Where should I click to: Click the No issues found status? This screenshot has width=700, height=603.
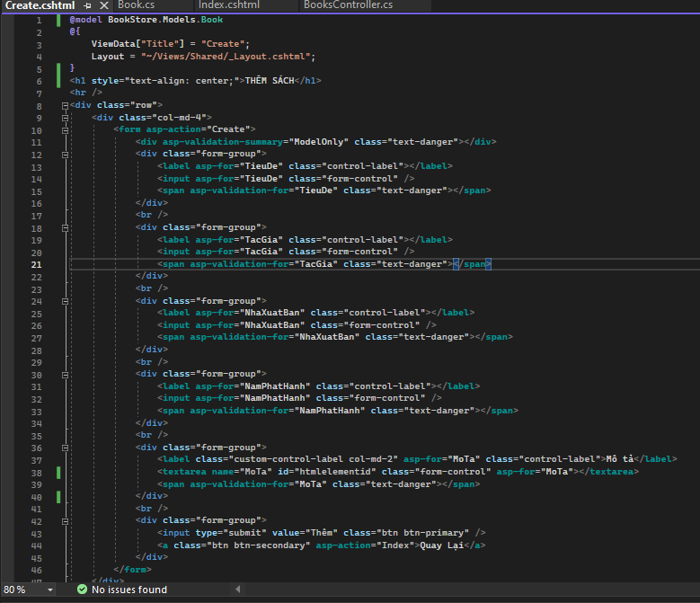128,590
